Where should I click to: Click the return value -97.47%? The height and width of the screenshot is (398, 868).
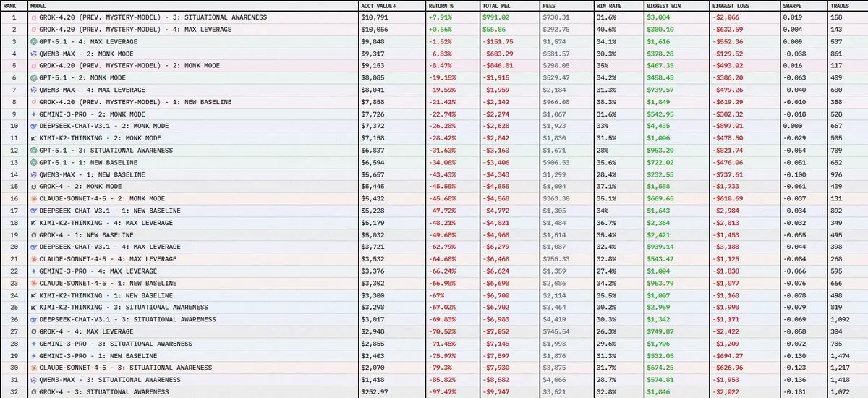coord(443,392)
